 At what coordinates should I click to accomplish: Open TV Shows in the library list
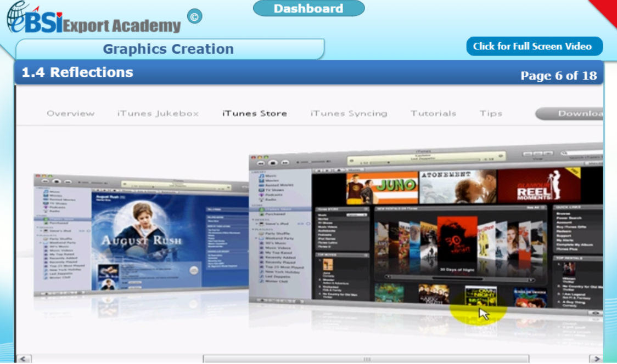pyautogui.click(x=261, y=190)
